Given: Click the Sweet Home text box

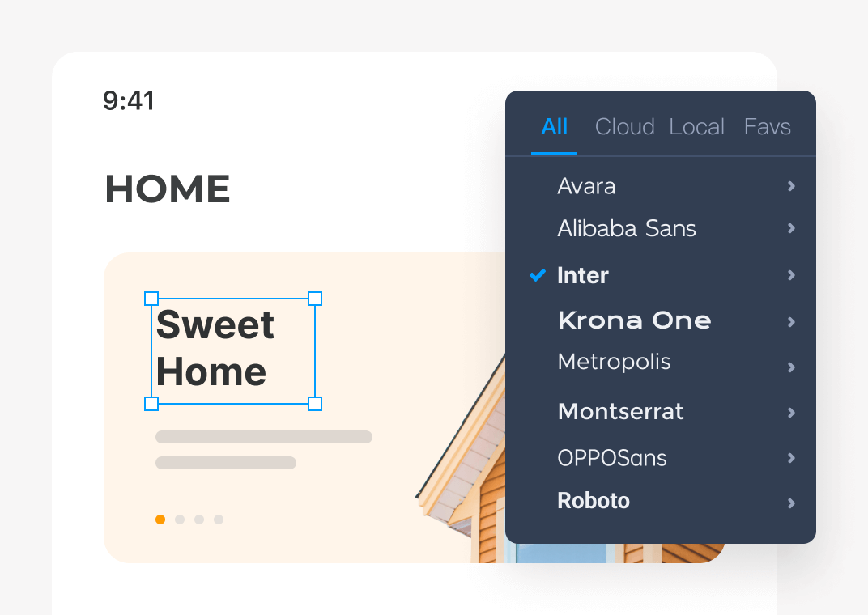Looking at the screenshot, I should [x=233, y=349].
